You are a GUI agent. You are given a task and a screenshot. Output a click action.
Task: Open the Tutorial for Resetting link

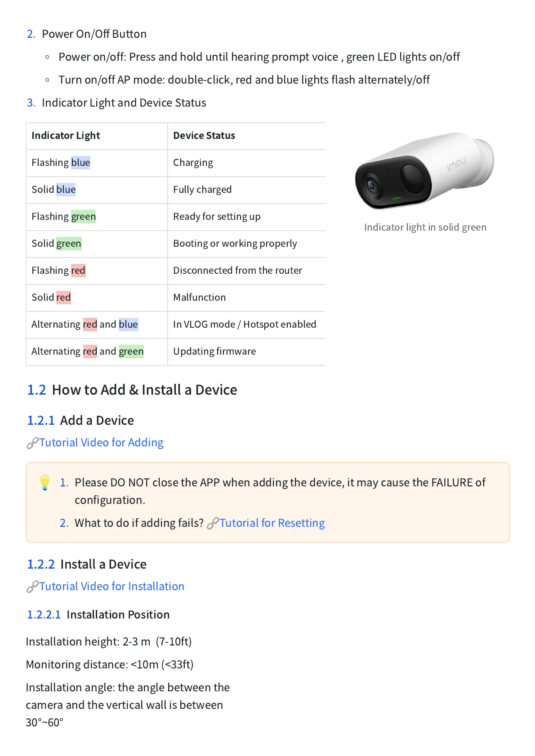click(272, 523)
